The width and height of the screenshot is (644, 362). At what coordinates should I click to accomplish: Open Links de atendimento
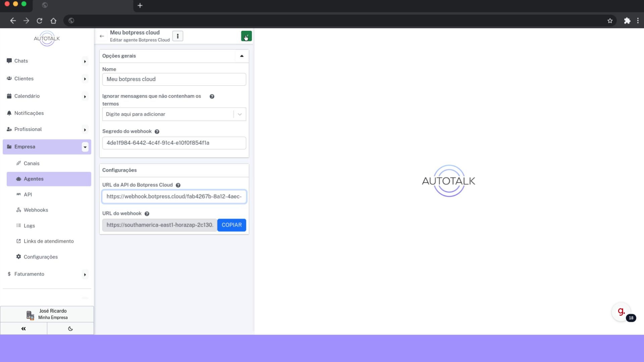pyautogui.click(x=49, y=241)
